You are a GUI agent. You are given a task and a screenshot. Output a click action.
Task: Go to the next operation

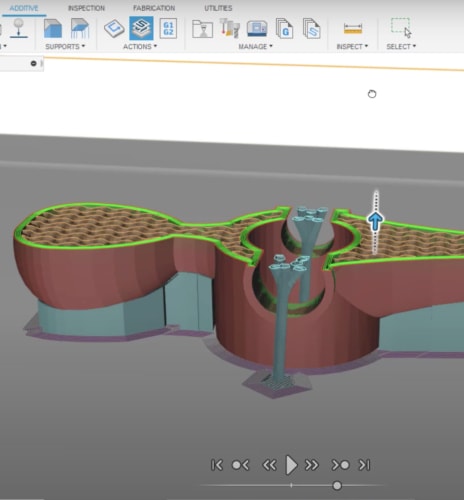click(340, 465)
